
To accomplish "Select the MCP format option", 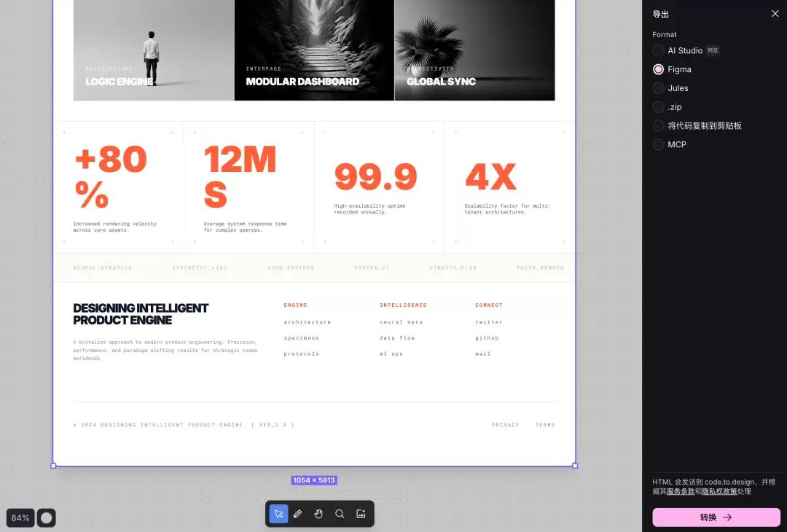I will 658,144.
